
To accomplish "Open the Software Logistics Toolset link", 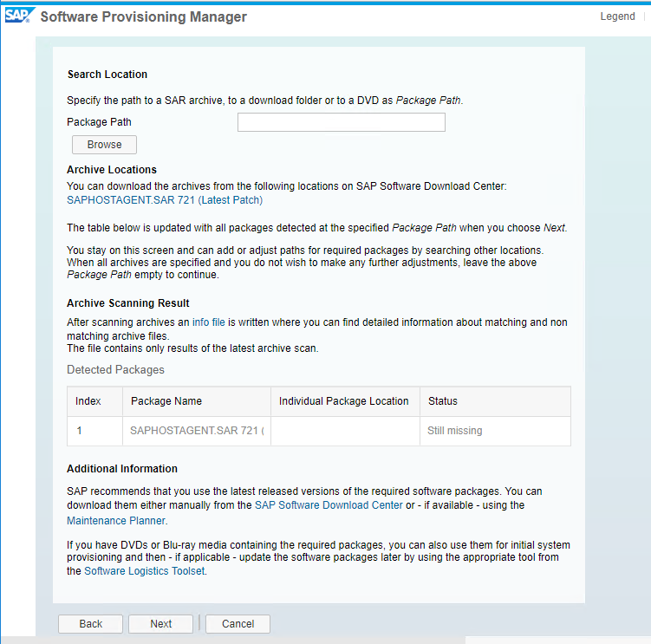I will point(145,571).
